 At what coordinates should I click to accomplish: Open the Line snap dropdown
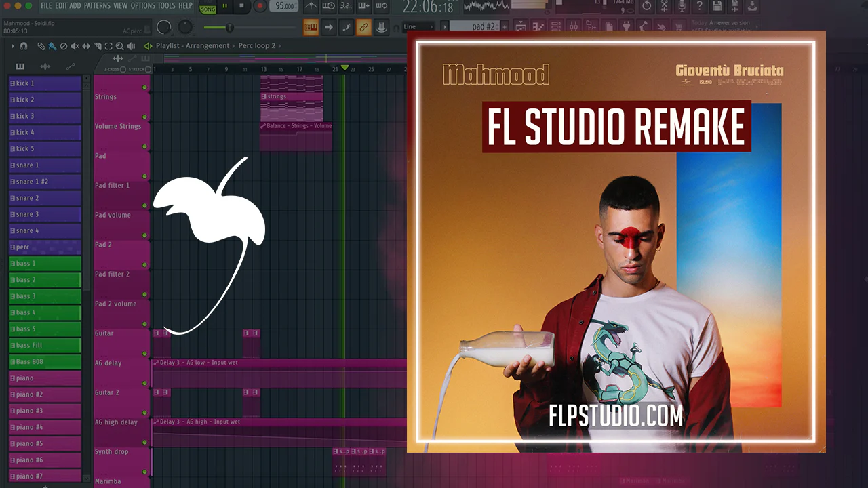[418, 27]
